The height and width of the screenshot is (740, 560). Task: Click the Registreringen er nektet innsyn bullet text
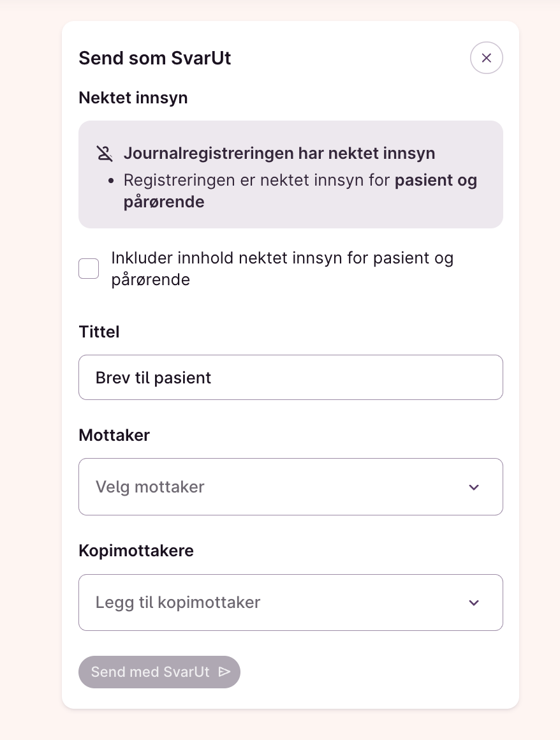click(x=256, y=181)
